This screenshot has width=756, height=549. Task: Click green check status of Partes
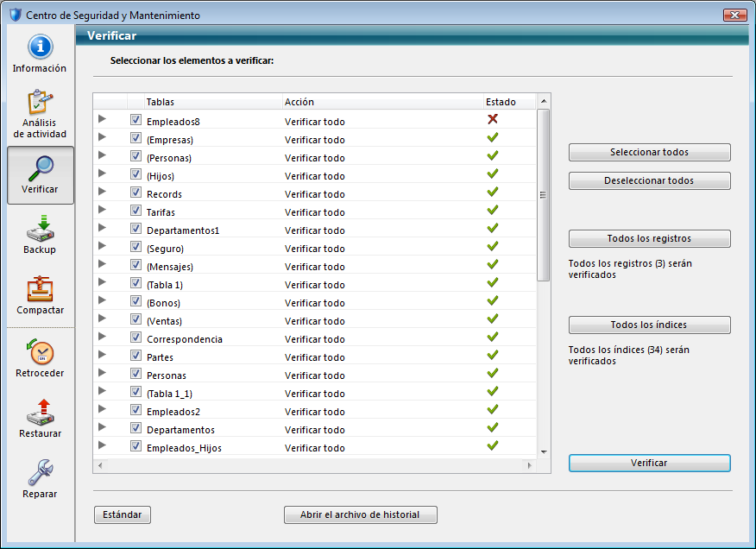(x=492, y=355)
